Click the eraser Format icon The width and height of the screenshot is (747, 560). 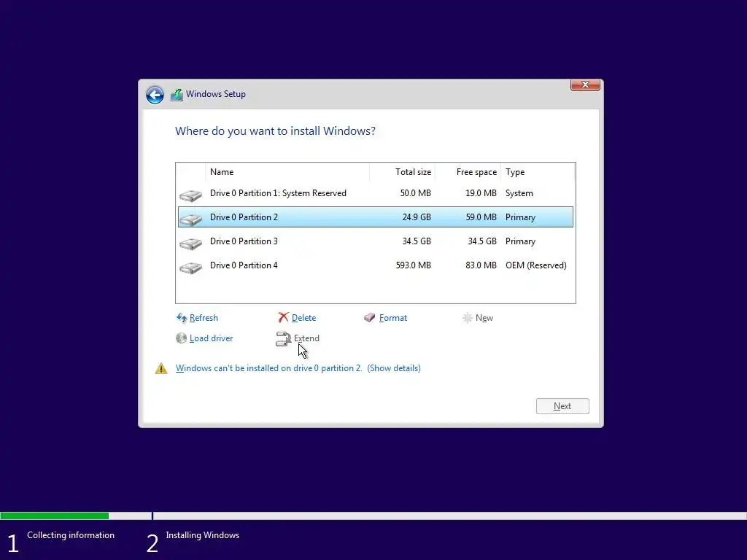(370, 317)
